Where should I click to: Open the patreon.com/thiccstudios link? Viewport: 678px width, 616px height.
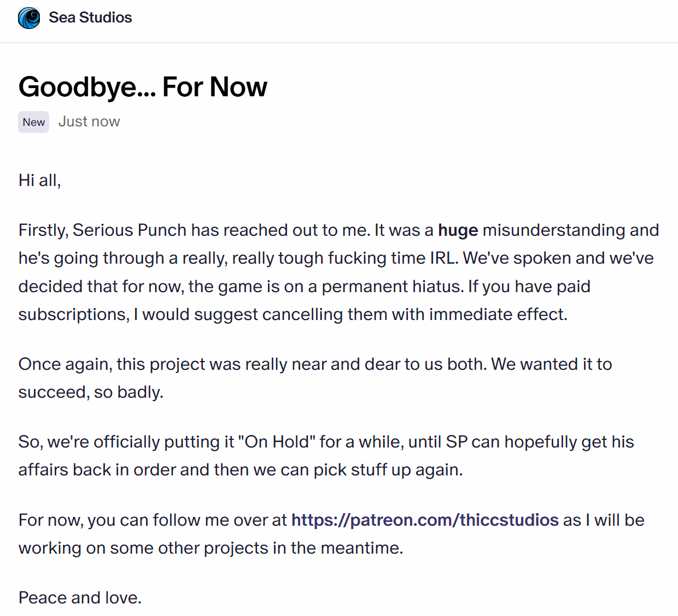click(x=425, y=520)
